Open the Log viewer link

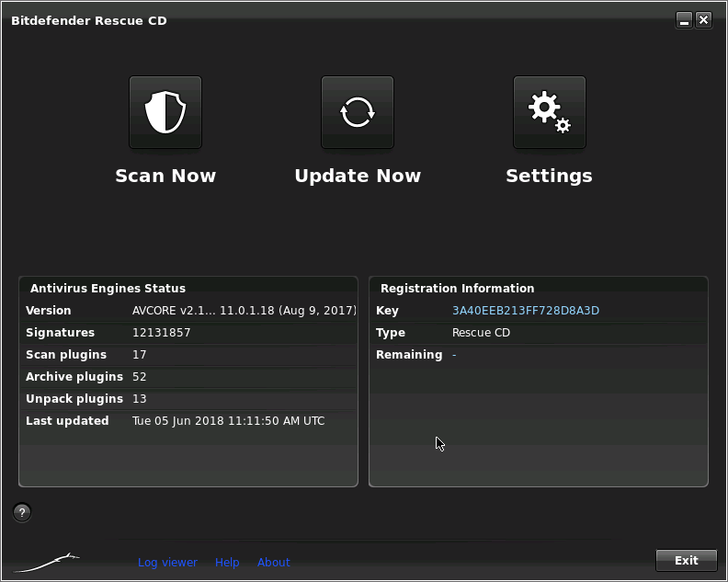[x=167, y=562]
